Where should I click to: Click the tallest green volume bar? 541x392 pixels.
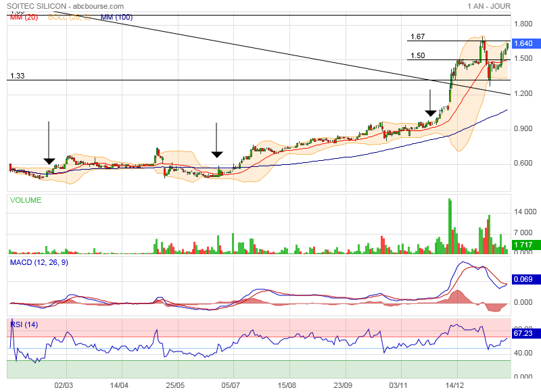point(450,226)
